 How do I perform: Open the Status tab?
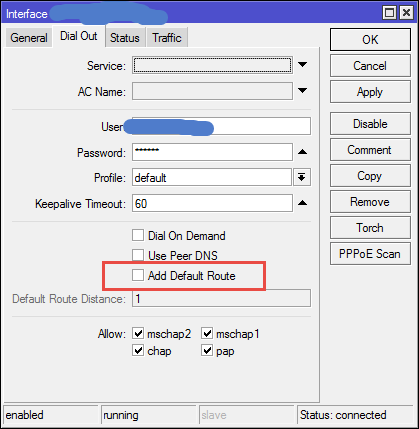click(125, 38)
